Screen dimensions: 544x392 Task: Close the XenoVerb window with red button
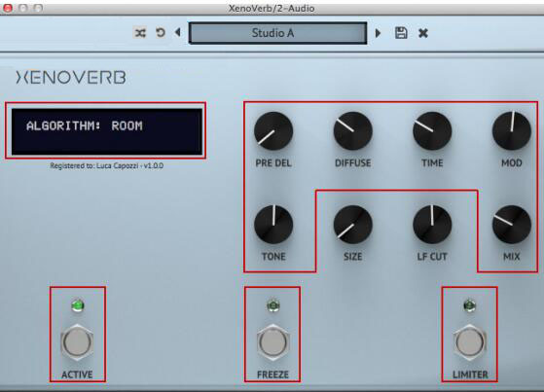click(x=7, y=8)
